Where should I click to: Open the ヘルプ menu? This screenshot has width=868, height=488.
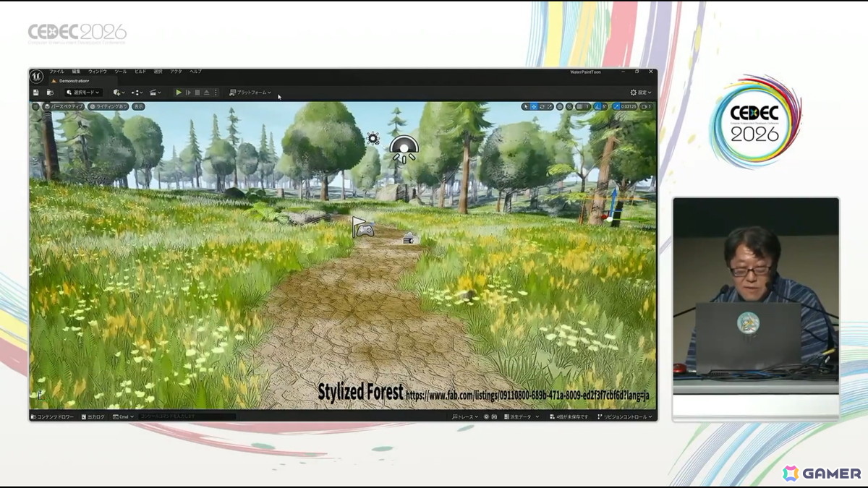[195, 72]
